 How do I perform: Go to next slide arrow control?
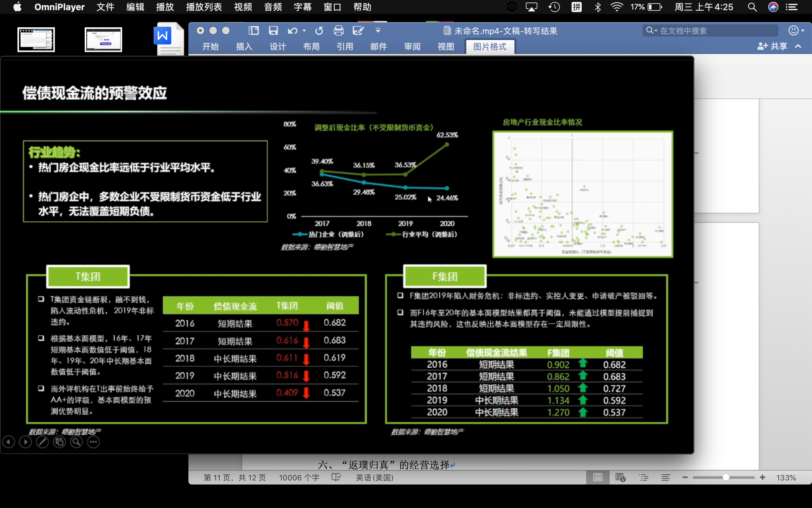click(25, 442)
